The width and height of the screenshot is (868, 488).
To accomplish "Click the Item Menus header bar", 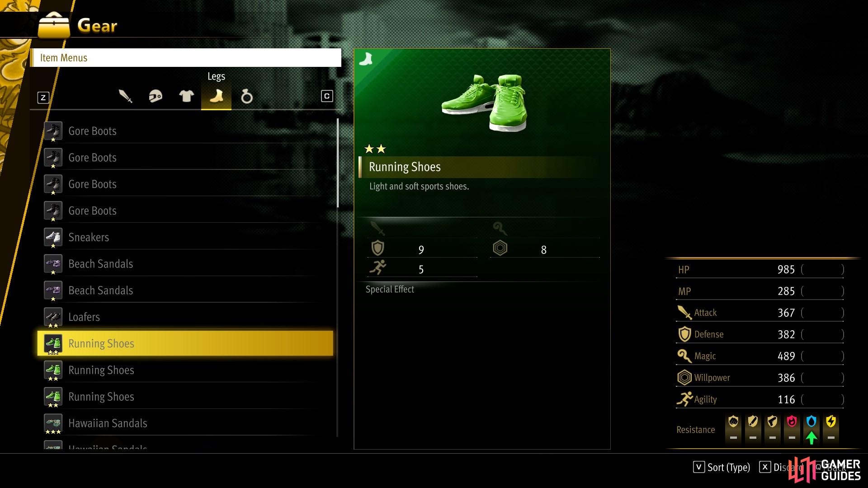I will coord(186,58).
